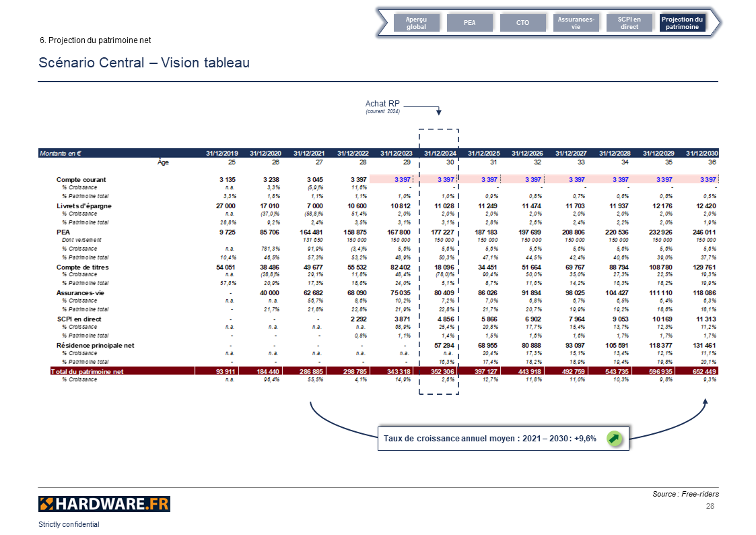The image size is (756, 535).
Task: Click the Compte courant value 3 135
Action: pyautogui.click(x=228, y=179)
